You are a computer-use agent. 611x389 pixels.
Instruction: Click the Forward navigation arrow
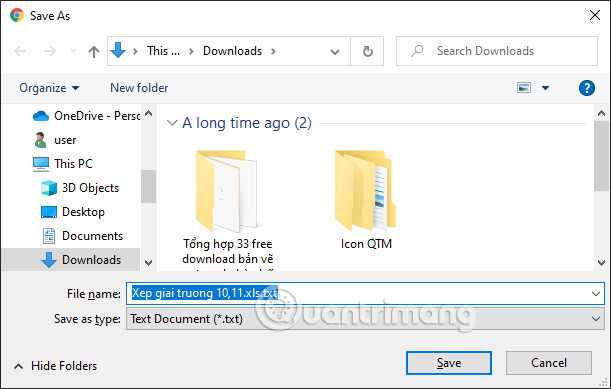click(49, 51)
